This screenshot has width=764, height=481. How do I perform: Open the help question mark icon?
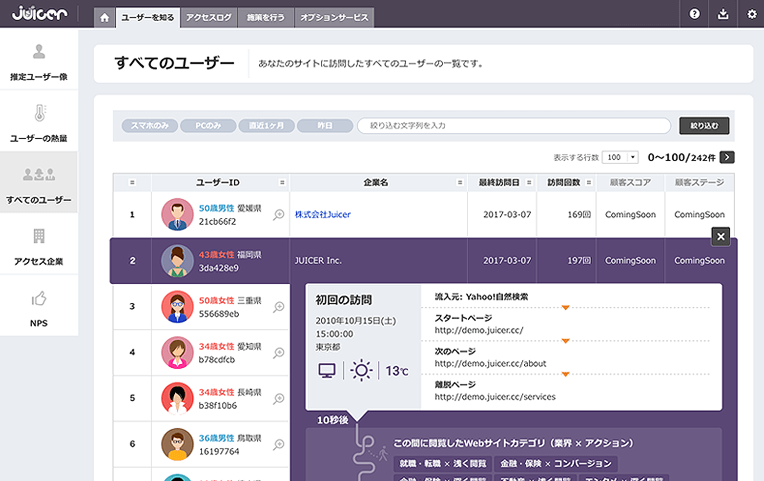695,14
